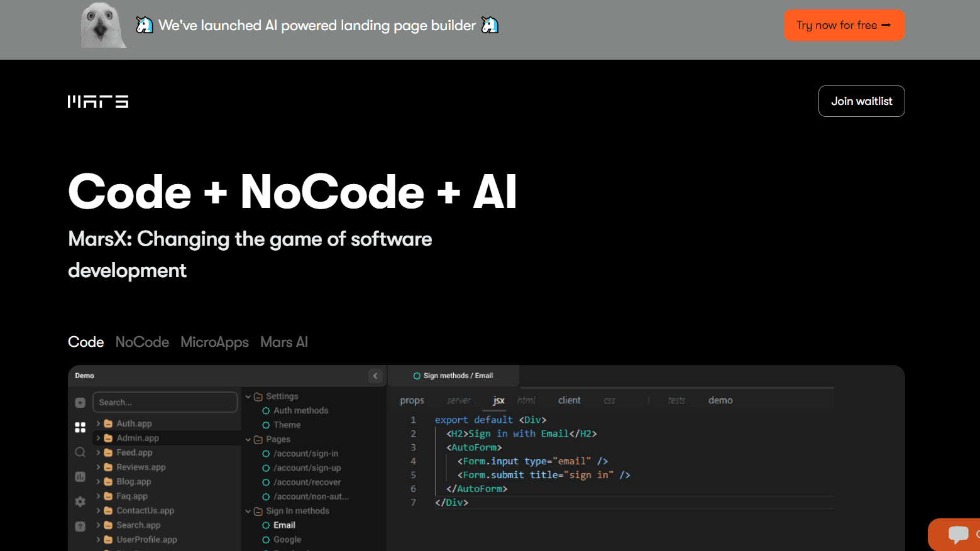Open the search icon in the left sidebar
Image resolution: width=980 pixels, height=551 pixels.
click(x=80, y=452)
